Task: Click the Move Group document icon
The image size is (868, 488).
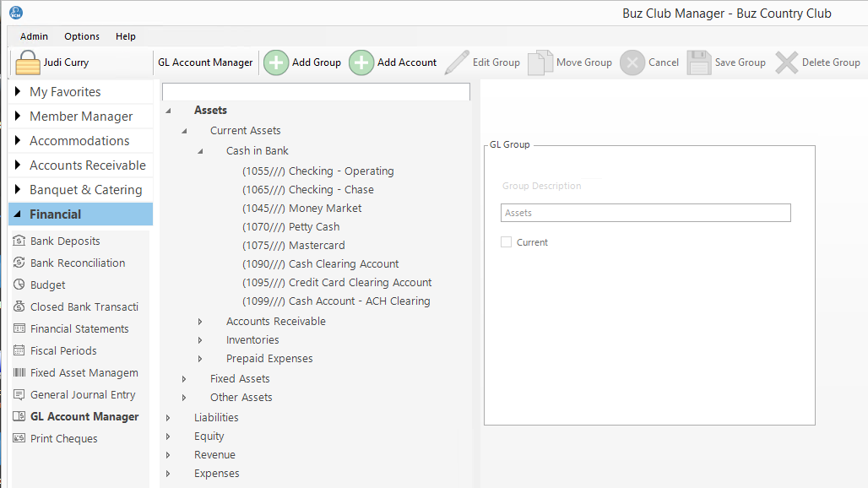Action: tap(540, 62)
